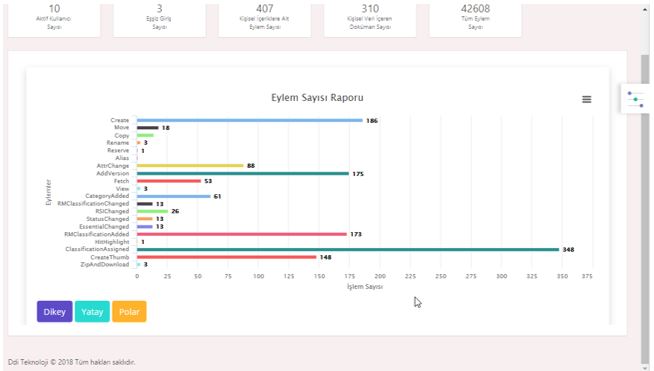The width and height of the screenshot is (654, 371).
Task: Click the RMClassificationChanged bar
Action: coord(145,204)
